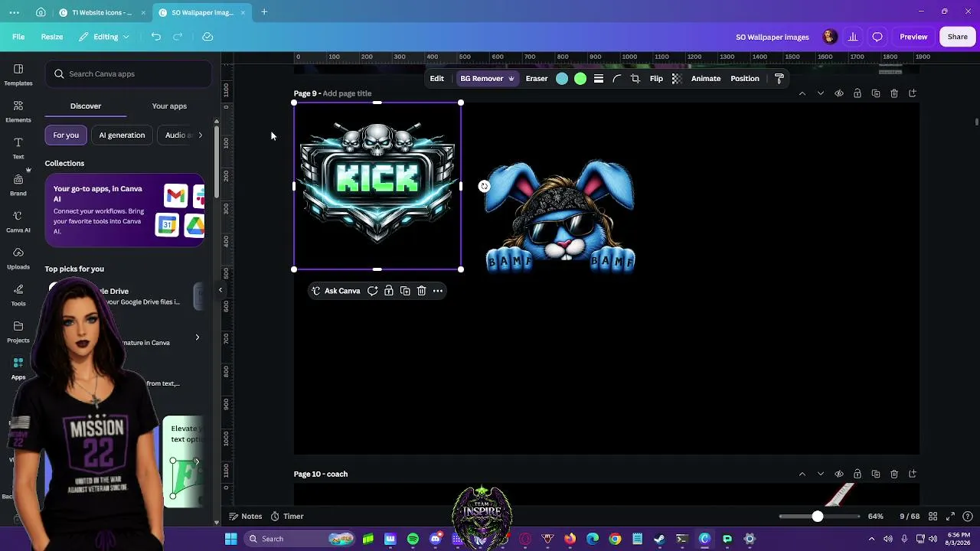This screenshot has height=551, width=980.
Task: Click the green color swatch
Action: 580,79
